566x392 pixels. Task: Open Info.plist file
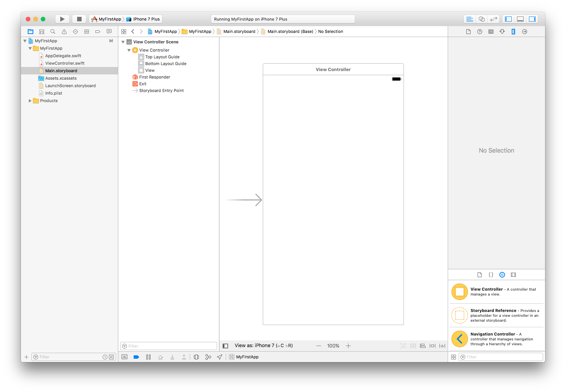(x=54, y=93)
